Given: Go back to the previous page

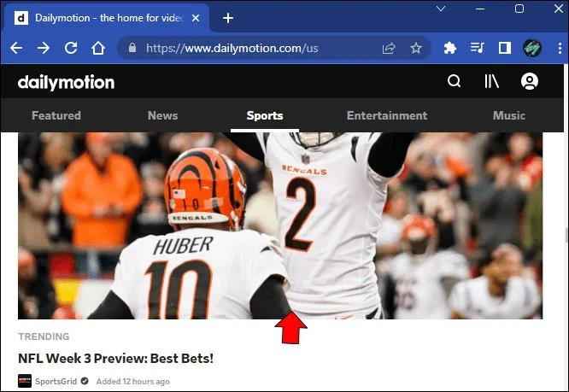Looking at the screenshot, I should (x=16, y=48).
